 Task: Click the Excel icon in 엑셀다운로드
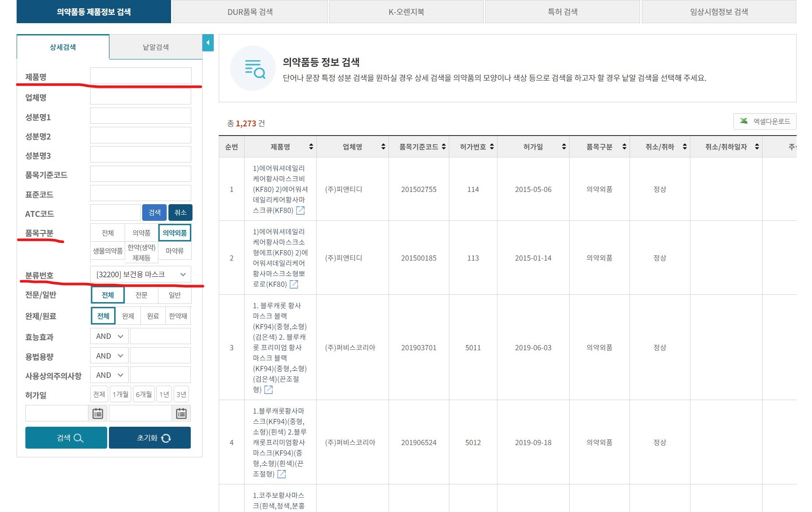point(744,121)
